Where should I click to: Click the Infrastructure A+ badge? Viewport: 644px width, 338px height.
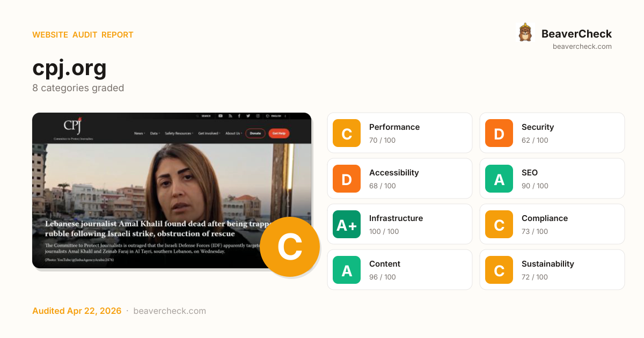click(x=347, y=224)
